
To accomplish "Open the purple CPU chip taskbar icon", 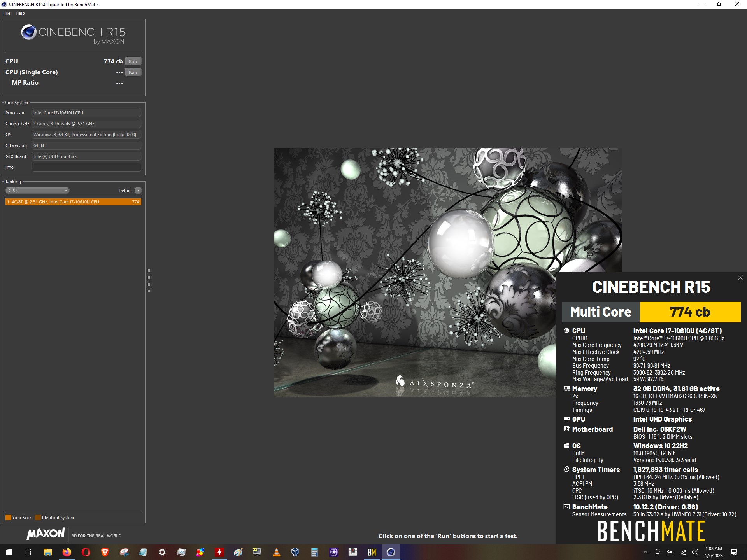I will pyautogui.click(x=334, y=552).
